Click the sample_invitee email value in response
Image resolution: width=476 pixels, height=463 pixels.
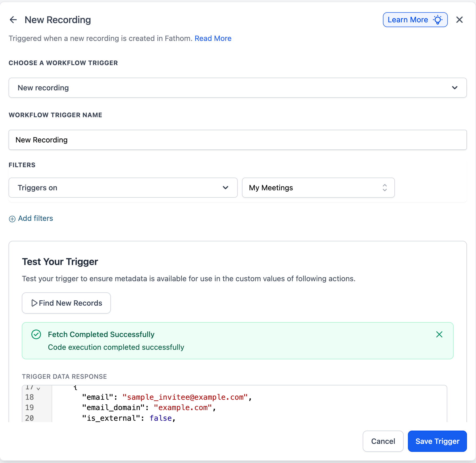coord(185,397)
